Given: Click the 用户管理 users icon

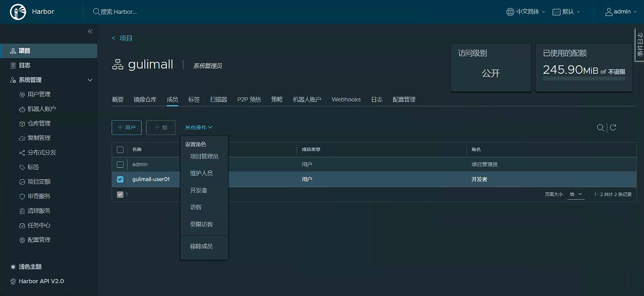Looking at the screenshot, I should (22, 95).
